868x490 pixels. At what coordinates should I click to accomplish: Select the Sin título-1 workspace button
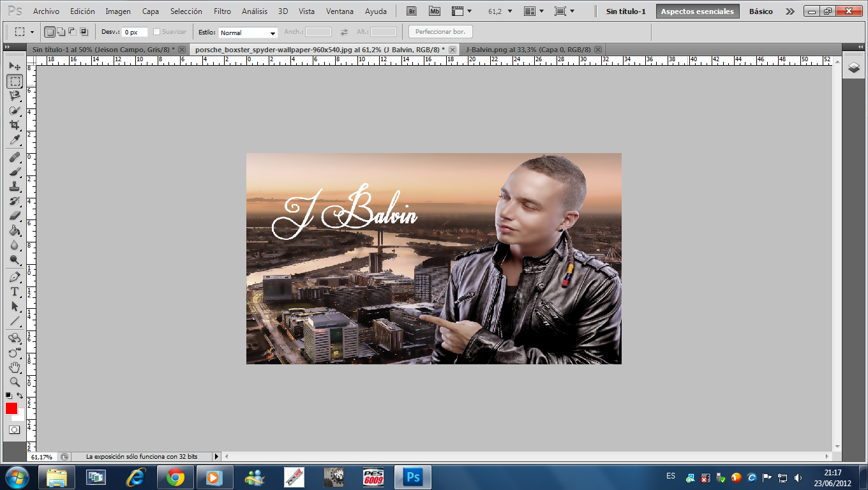click(625, 11)
